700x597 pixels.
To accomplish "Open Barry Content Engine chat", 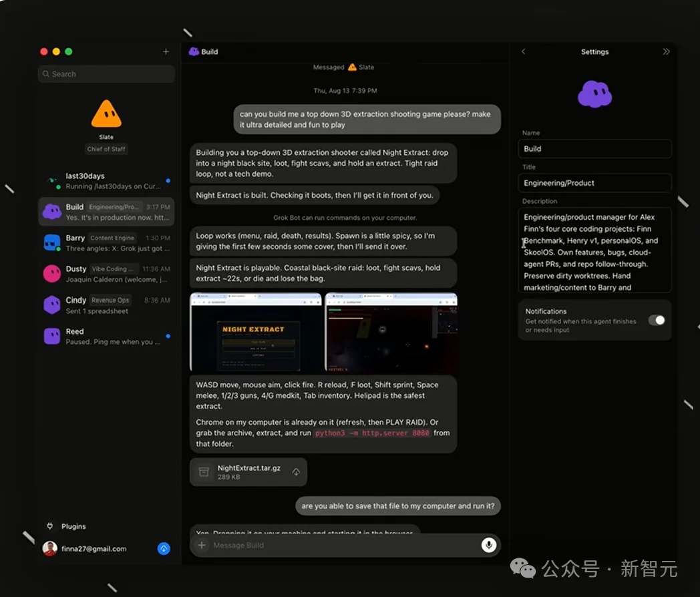I will coord(106,243).
